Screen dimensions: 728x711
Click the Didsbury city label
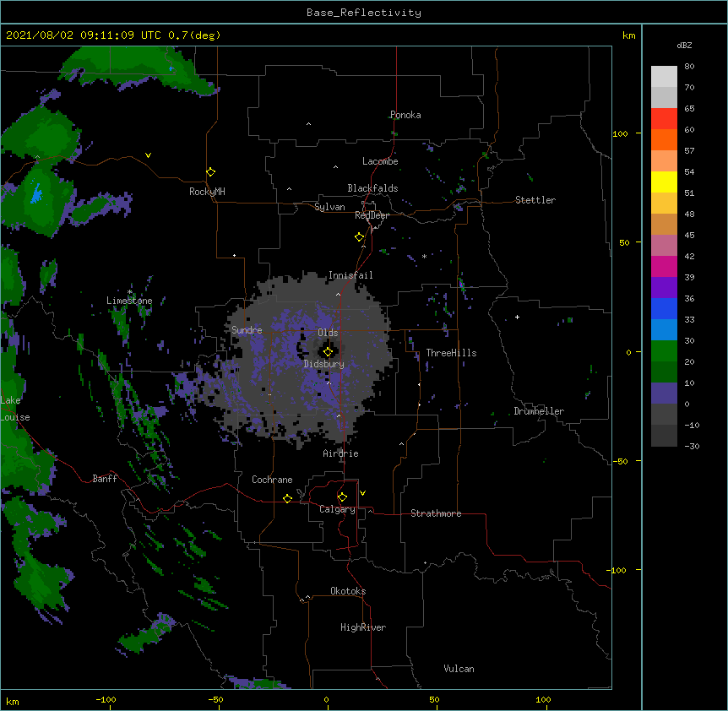324,364
